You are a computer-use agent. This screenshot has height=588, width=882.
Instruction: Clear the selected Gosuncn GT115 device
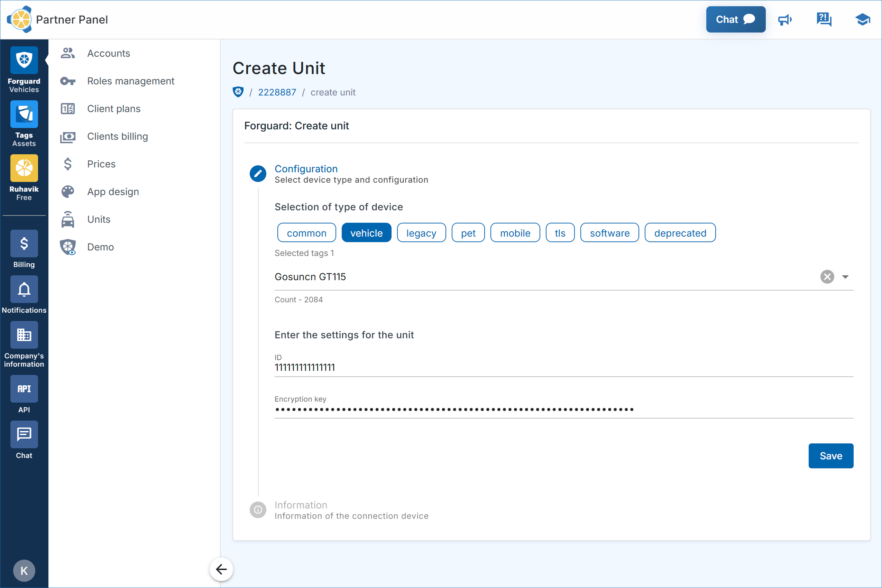click(827, 277)
